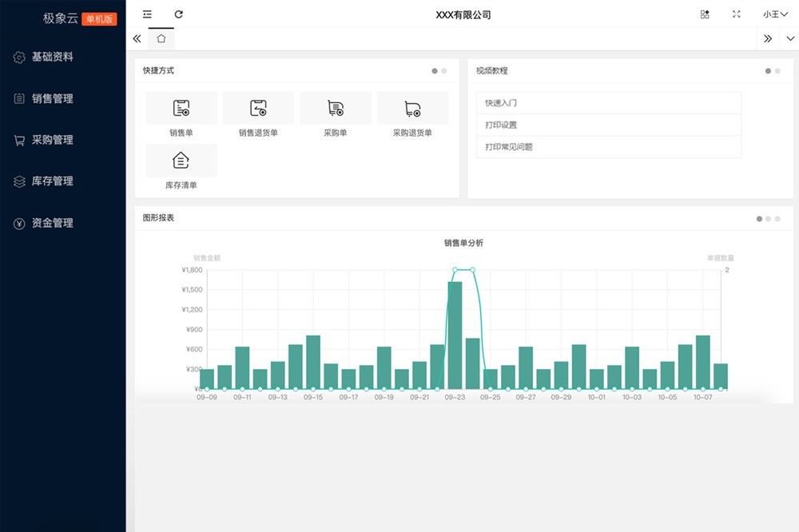Toggle the sidebar collapse menu icon

click(147, 14)
